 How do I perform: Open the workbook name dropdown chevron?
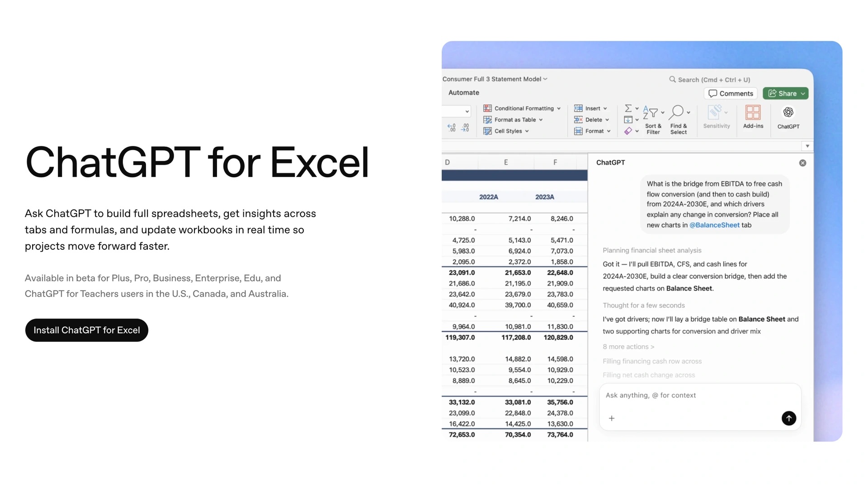pyautogui.click(x=544, y=79)
